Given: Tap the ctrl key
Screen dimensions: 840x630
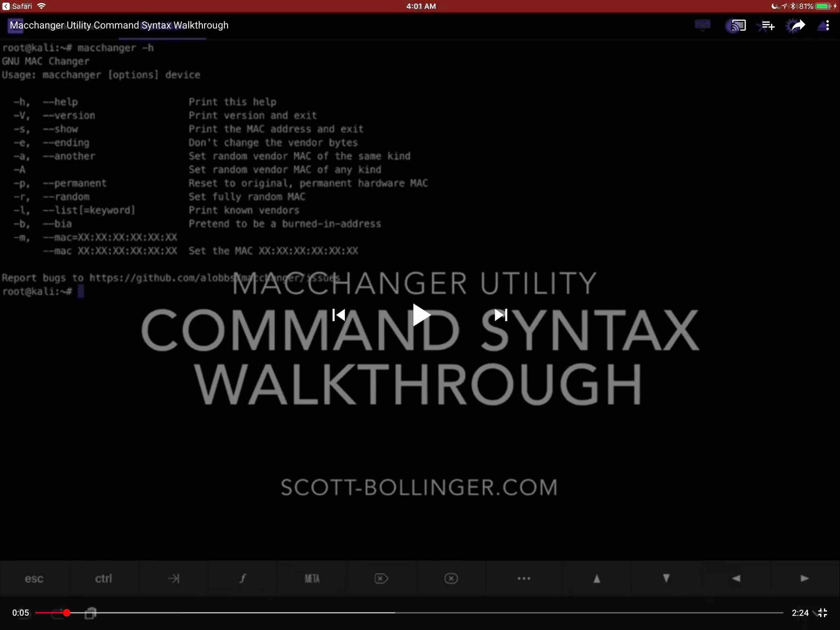Looking at the screenshot, I should (x=103, y=579).
